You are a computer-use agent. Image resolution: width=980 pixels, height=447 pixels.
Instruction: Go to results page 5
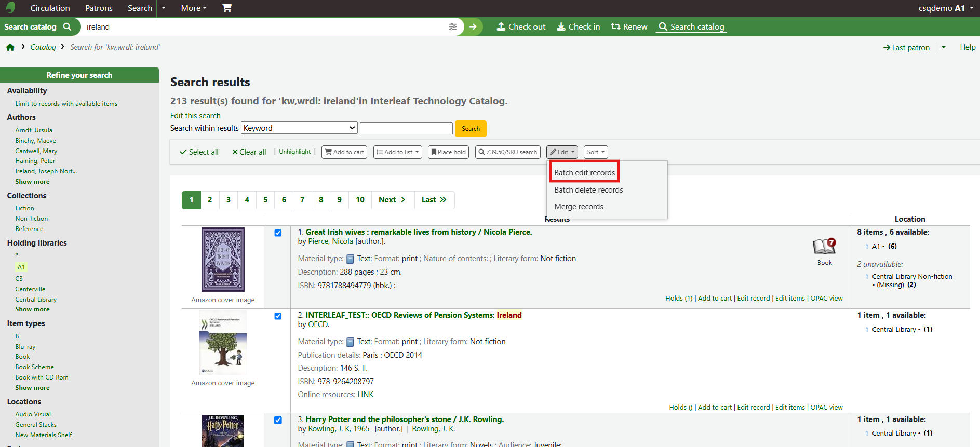pyautogui.click(x=265, y=200)
